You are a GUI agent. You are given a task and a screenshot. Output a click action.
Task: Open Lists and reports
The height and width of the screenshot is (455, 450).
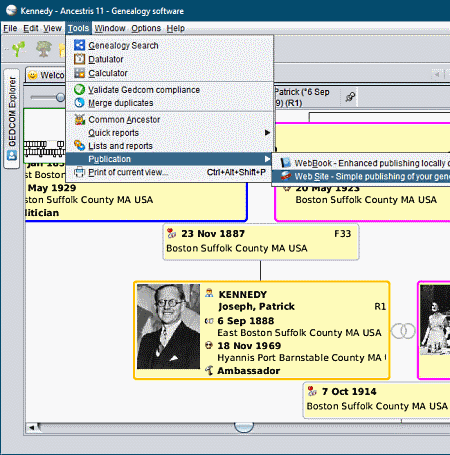pyautogui.click(x=170, y=146)
